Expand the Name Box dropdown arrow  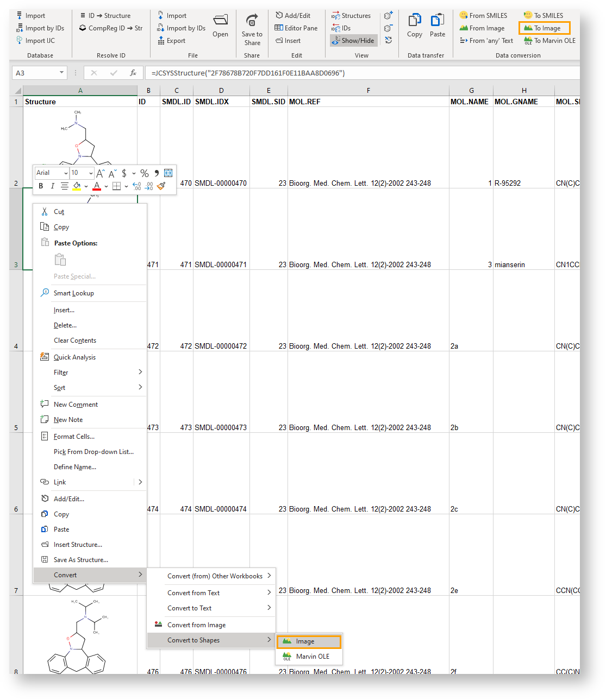tap(61, 73)
